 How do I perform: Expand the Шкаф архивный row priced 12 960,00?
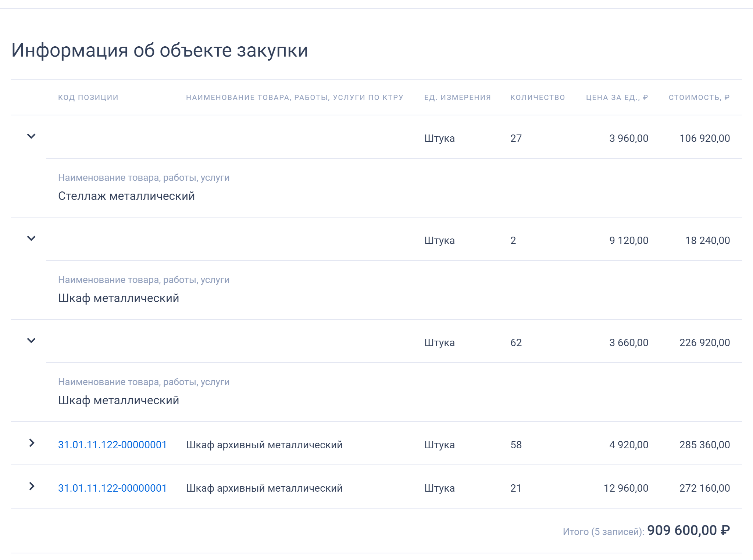[32, 486]
